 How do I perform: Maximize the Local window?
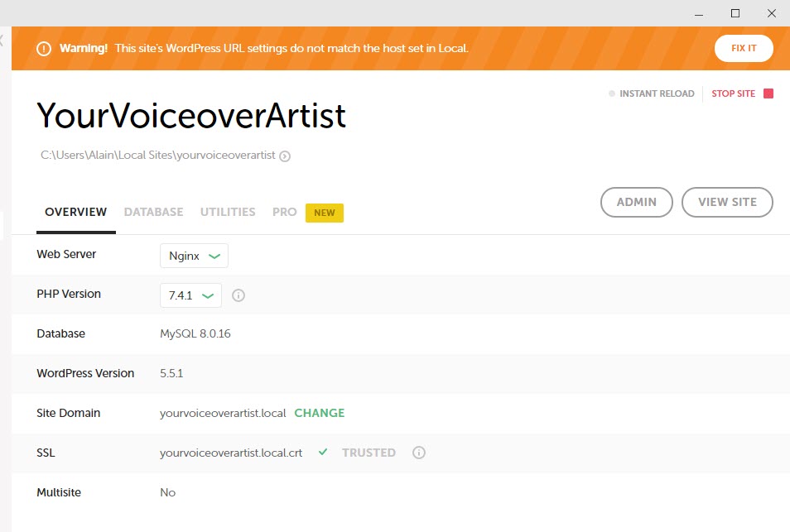click(x=735, y=13)
